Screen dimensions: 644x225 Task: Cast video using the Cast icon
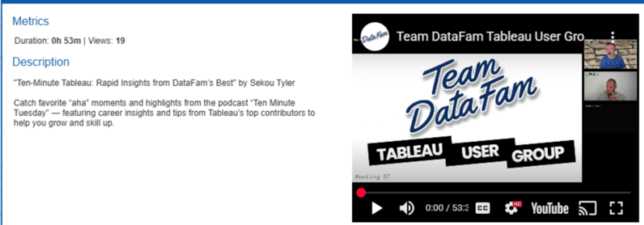point(587,208)
